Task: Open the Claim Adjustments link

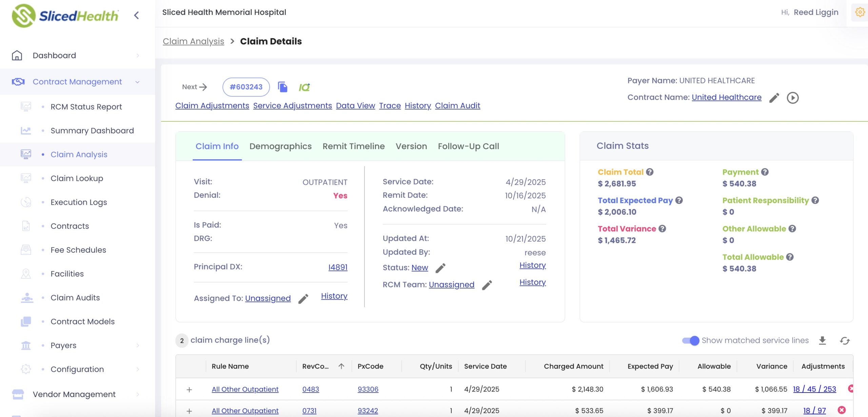Action: (x=212, y=105)
